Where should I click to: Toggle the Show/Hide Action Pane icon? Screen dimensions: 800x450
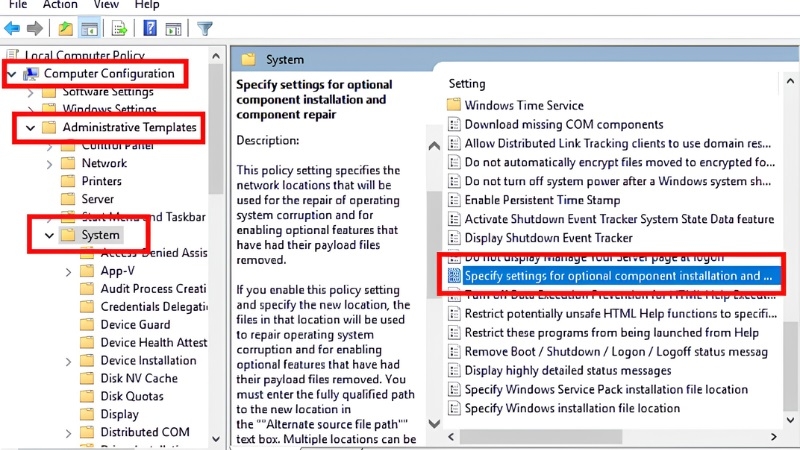pyautogui.click(x=173, y=29)
